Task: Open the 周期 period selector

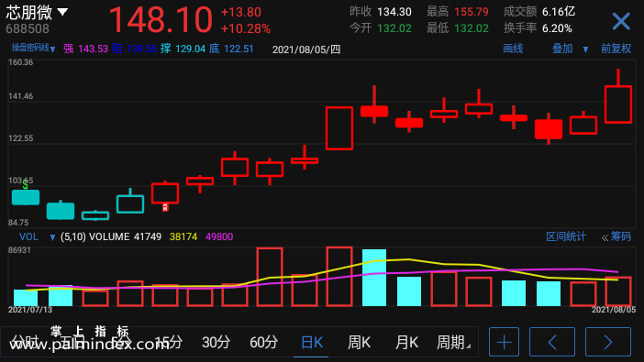Action: pos(453,343)
